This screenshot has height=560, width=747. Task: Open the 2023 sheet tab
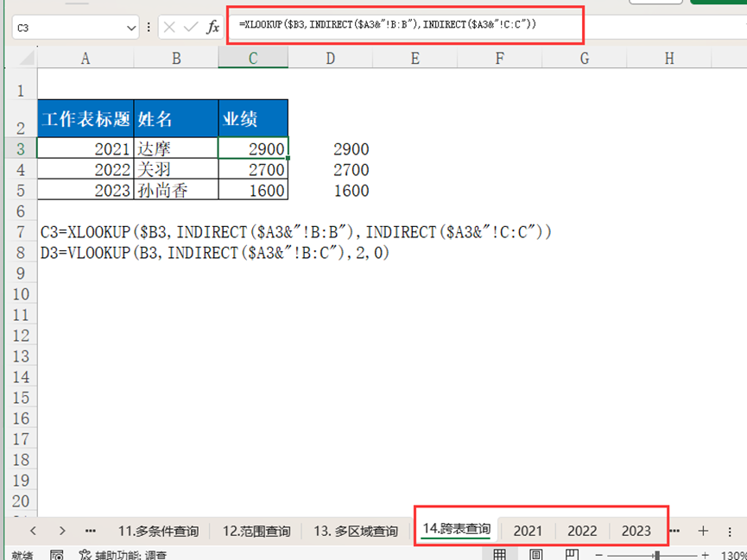pyautogui.click(x=636, y=531)
